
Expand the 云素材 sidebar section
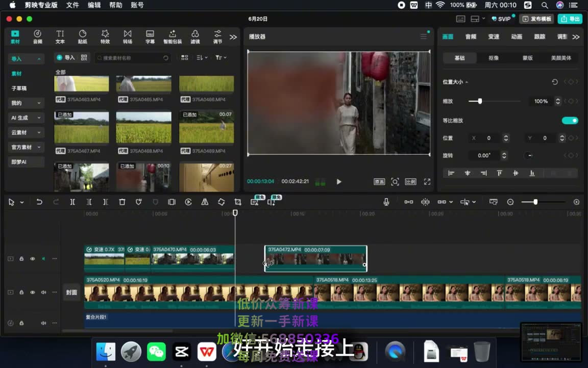pos(39,132)
